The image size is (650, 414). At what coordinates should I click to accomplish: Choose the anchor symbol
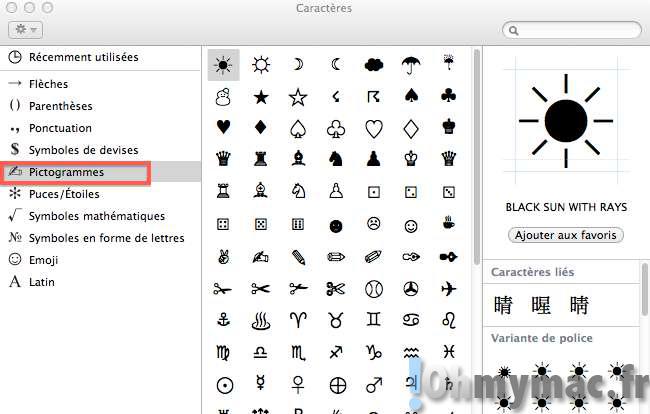coord(224,320)
